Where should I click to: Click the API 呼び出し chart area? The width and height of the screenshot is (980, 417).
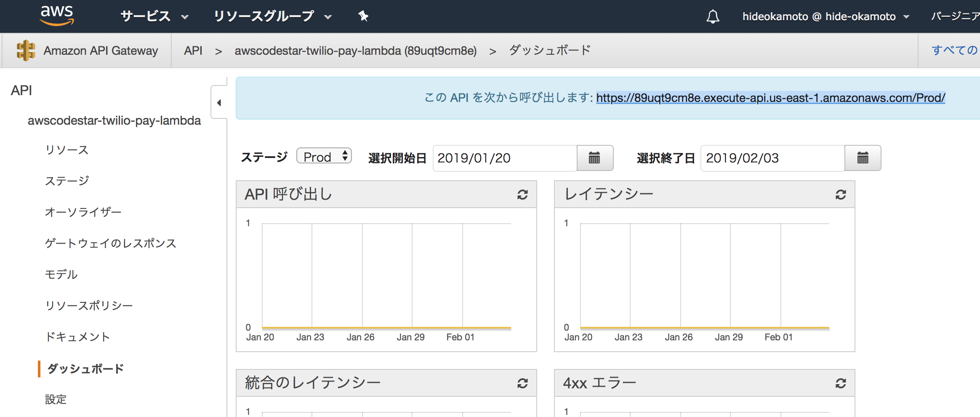(x=386, y=275)
